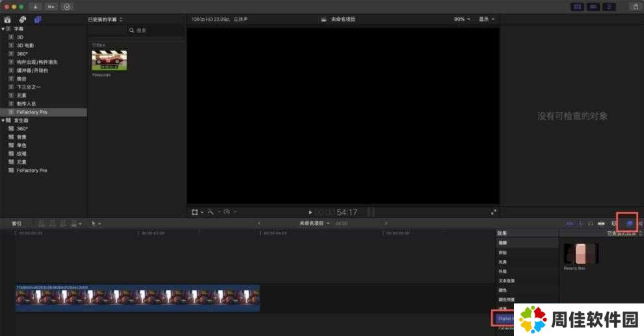Collapse the 发生器 generators category tree
Viewport: 644px width, 336px height.
coord(3,120)
